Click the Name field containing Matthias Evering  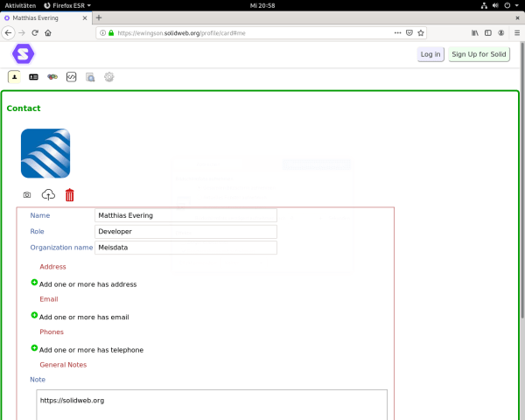pos(185,215)
